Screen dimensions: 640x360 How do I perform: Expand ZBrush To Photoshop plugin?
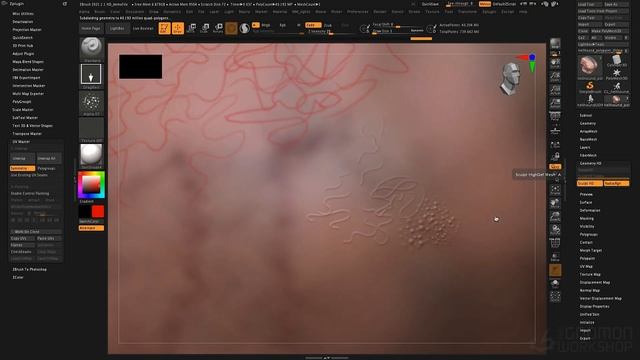point(29,269)
